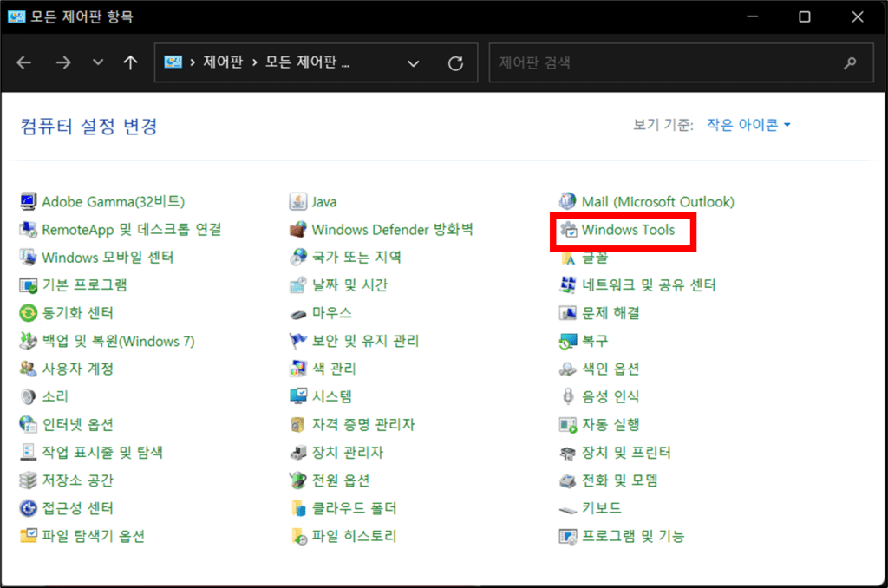Click the 음성 인식 microphone icon

[x=567, y=396]
